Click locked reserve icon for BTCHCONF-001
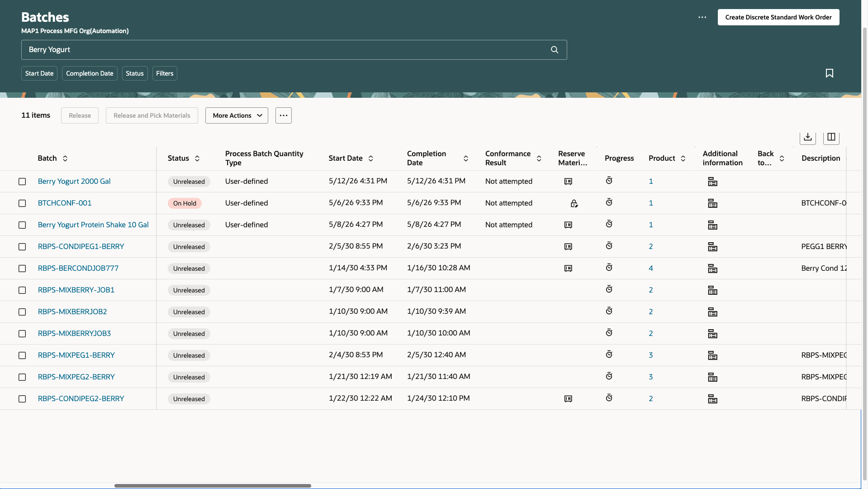 click(x=574, y=203)
